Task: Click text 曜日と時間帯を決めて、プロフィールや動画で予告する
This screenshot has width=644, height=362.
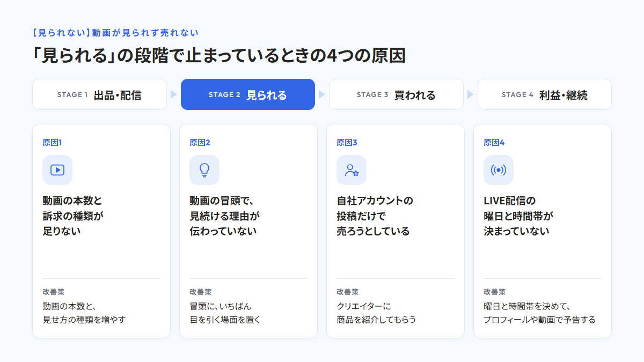Action: [x=540, y=313]
